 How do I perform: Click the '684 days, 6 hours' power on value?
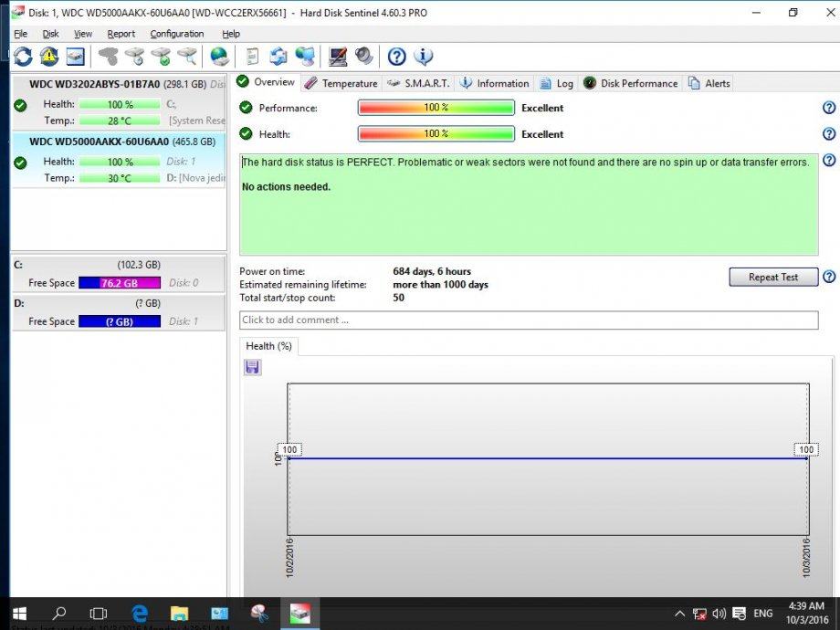(x=432, y=271)
